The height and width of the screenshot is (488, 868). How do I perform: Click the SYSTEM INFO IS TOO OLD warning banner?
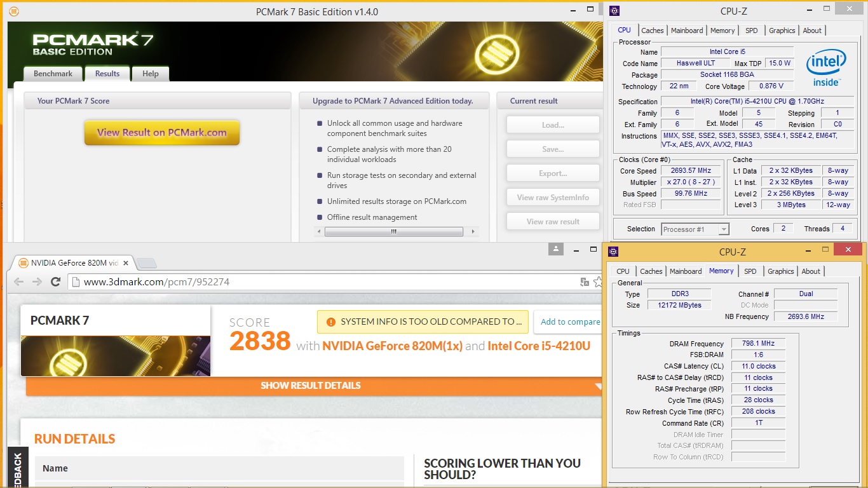coord(423,322)
